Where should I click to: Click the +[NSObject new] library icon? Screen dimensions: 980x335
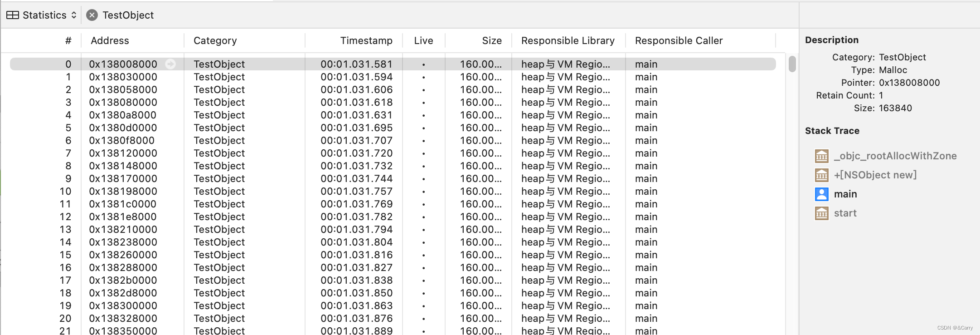click(x=821, y=175)
